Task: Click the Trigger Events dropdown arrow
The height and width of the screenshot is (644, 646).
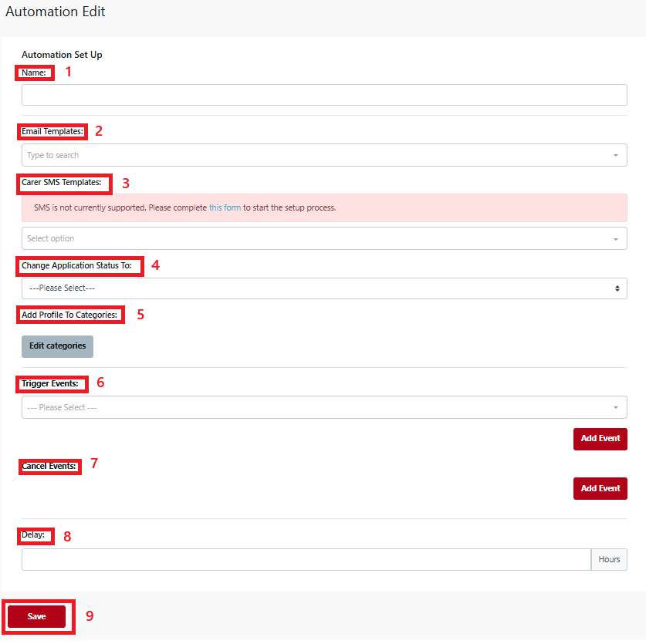Action: coord(616,407)
